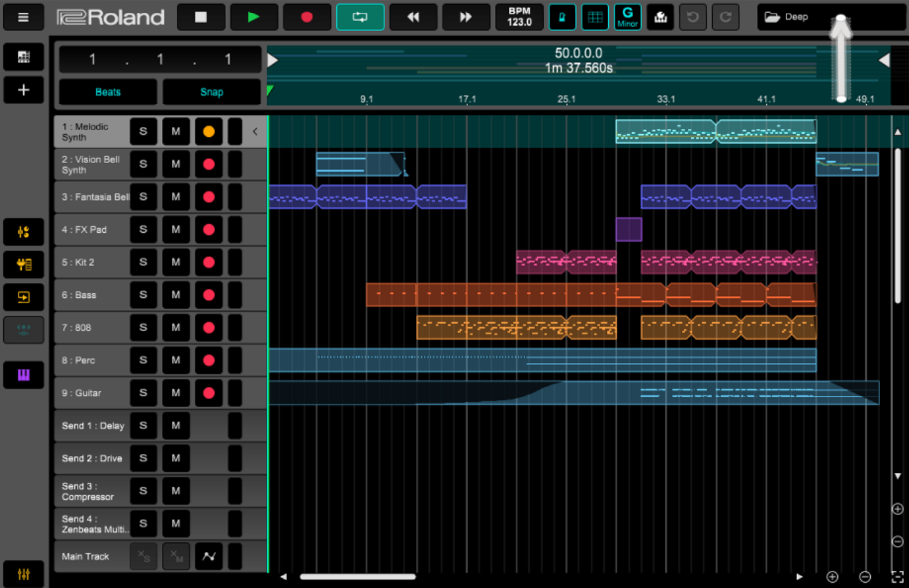Open the bottom-left mixer faders icon
This screenshot has width=909, height=588.
click(x=24, y=574)
